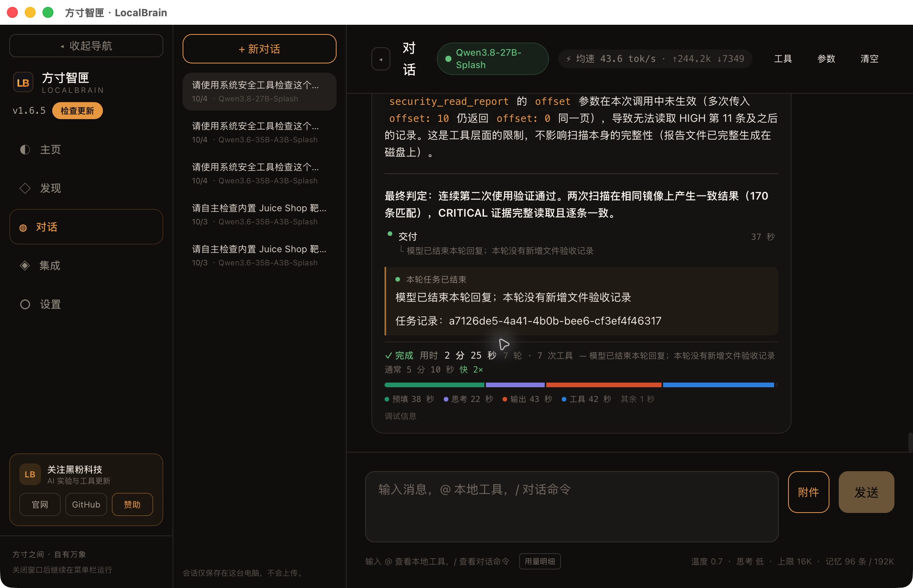
Task: Click the half-circle 主页 icon
Action: pyautogui.click(x=25, y=150)
